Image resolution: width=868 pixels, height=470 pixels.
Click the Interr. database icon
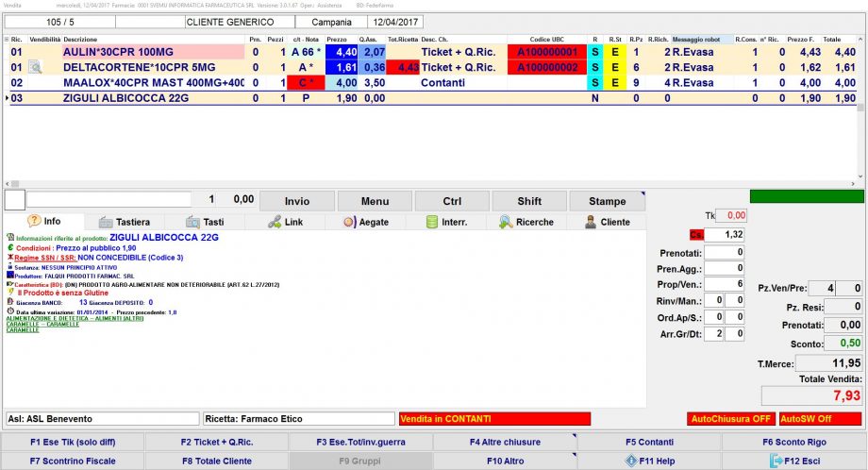[432, 222]
